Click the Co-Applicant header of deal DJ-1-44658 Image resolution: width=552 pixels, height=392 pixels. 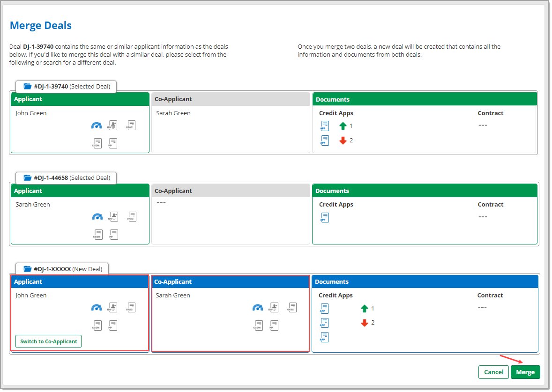[231, 191]
